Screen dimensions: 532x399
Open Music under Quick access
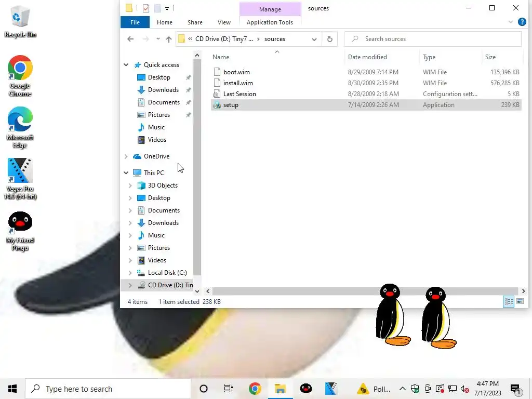point(156,127)
